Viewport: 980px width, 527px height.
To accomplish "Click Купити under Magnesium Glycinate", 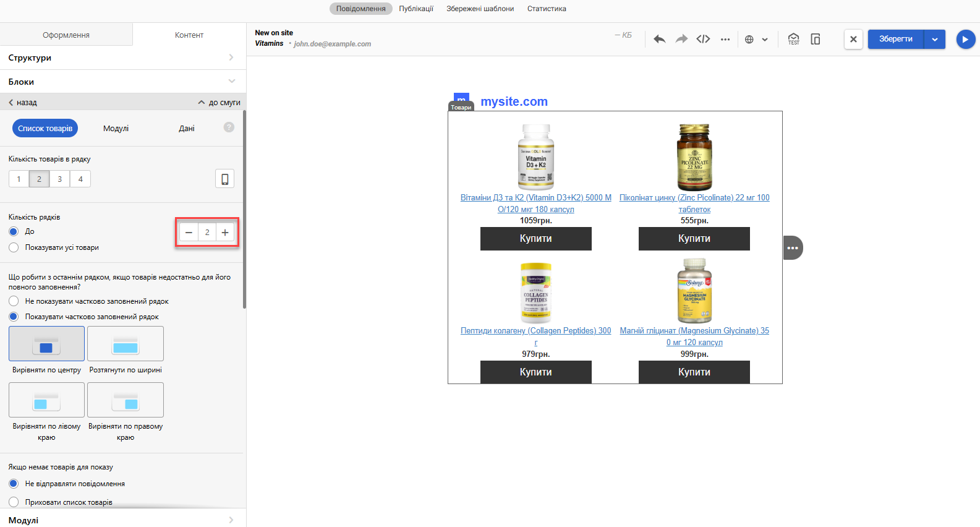I will pyautogui.click(x=694, y=372).
